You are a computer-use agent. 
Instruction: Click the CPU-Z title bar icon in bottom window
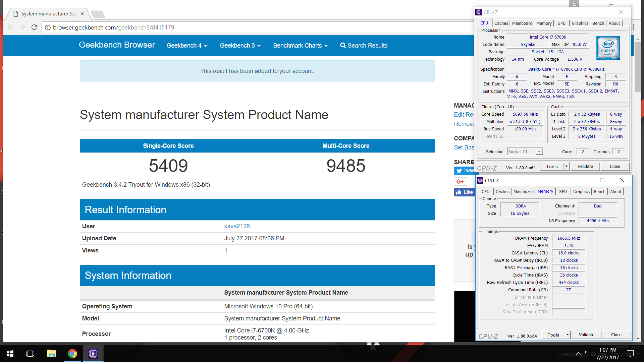(x=480, y=180)
